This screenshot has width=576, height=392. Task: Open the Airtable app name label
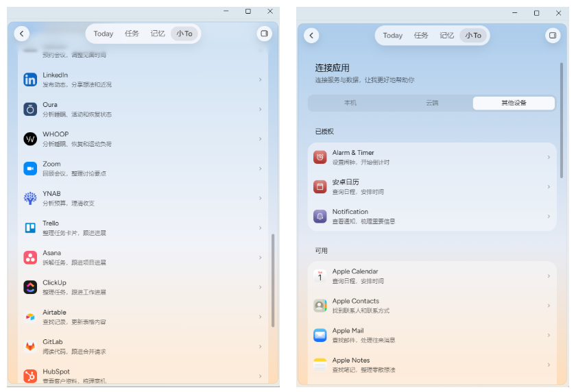click(x=54, y=313)
